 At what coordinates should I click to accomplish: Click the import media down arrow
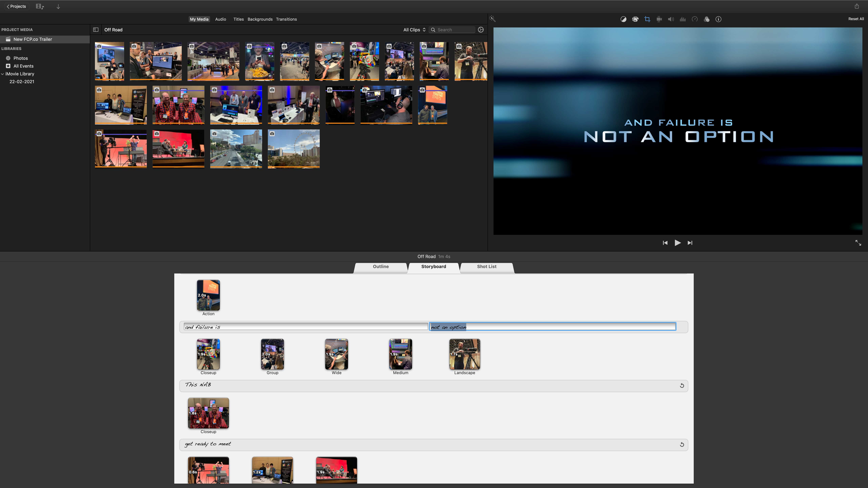click(x=58, y=6)
